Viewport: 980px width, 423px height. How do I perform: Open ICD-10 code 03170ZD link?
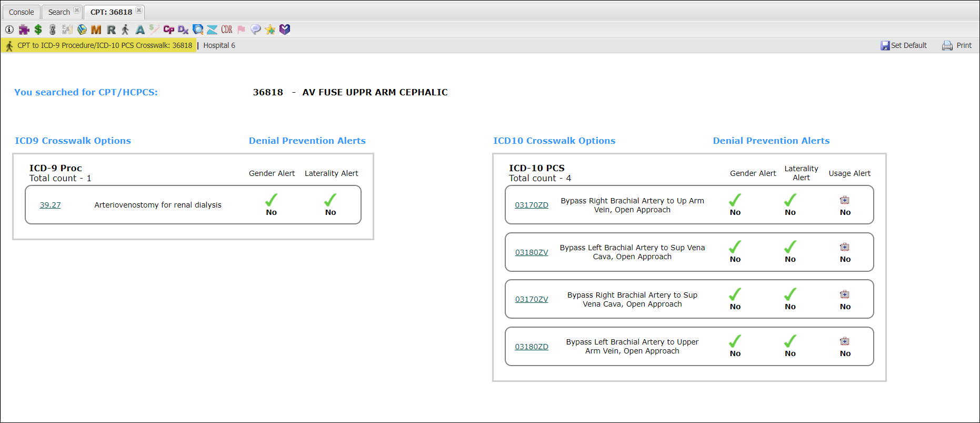coord(532,205)
